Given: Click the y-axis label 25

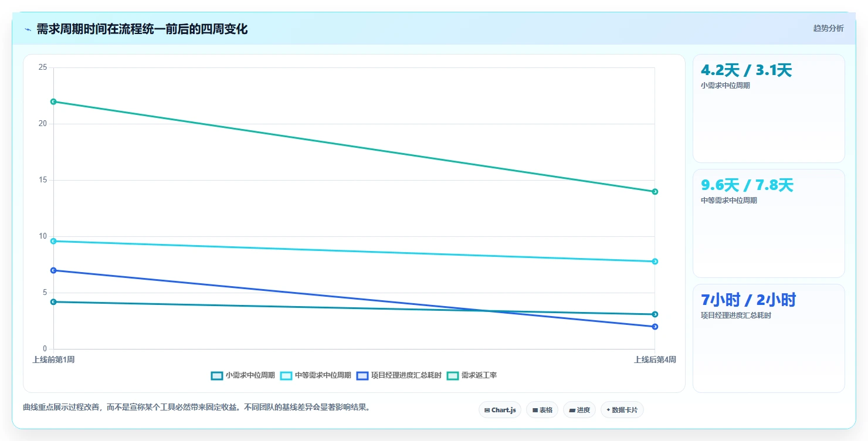Looking at the screenshot, I should tap(42, 67).
